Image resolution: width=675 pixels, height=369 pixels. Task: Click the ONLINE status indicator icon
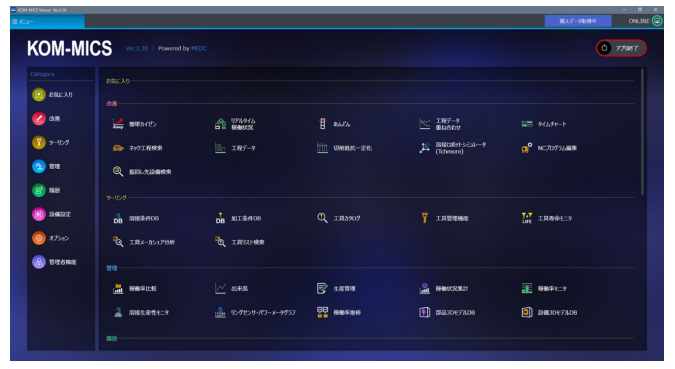(x=657, y=21)
